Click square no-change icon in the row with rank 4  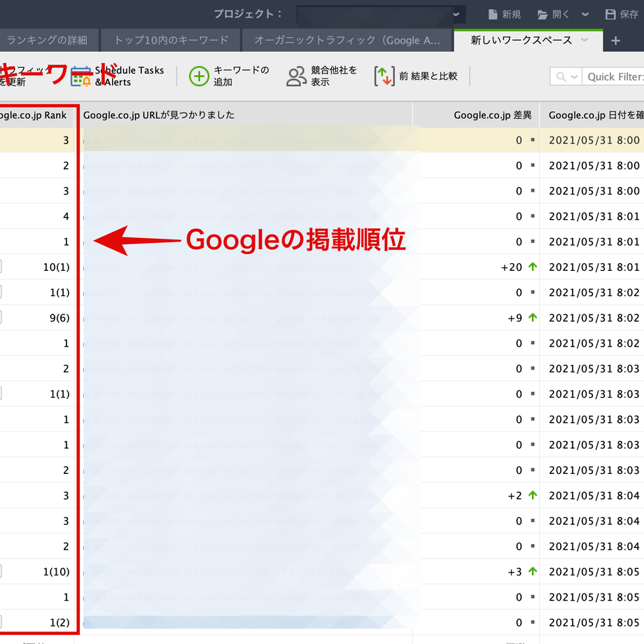533,216
